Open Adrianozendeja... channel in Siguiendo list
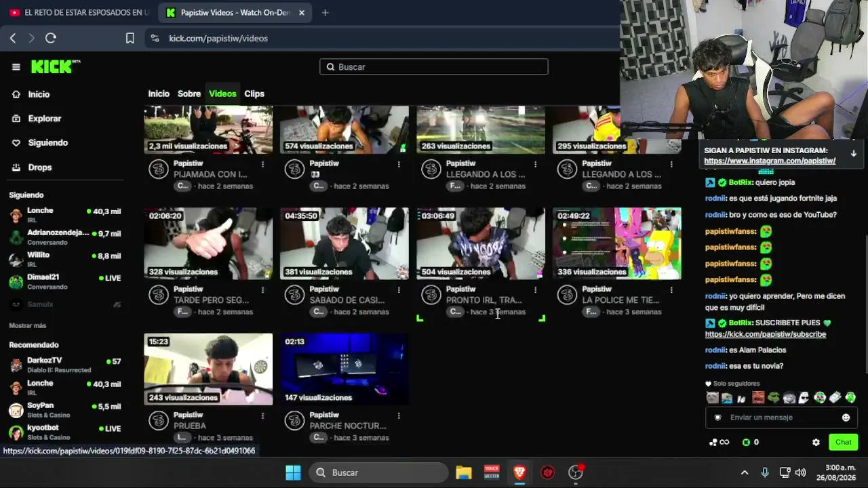The width and height of the screenshot is (868, 488). pos(64,237)
